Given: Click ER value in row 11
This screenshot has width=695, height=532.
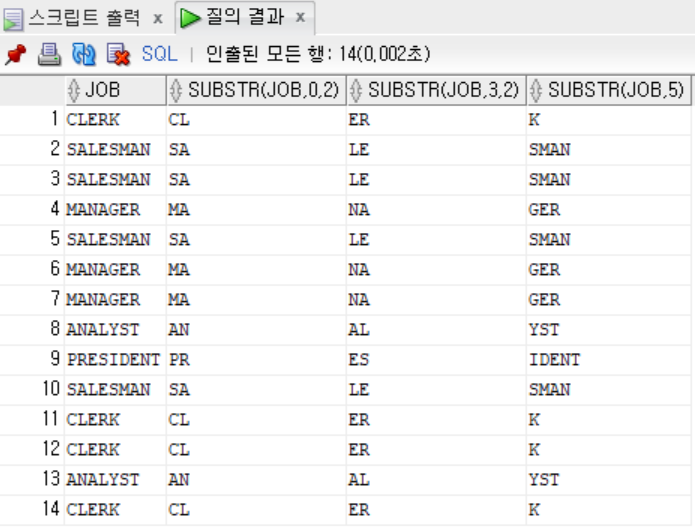Looking at the screenshot, I should pyautogui.click(x=359, y=420).
